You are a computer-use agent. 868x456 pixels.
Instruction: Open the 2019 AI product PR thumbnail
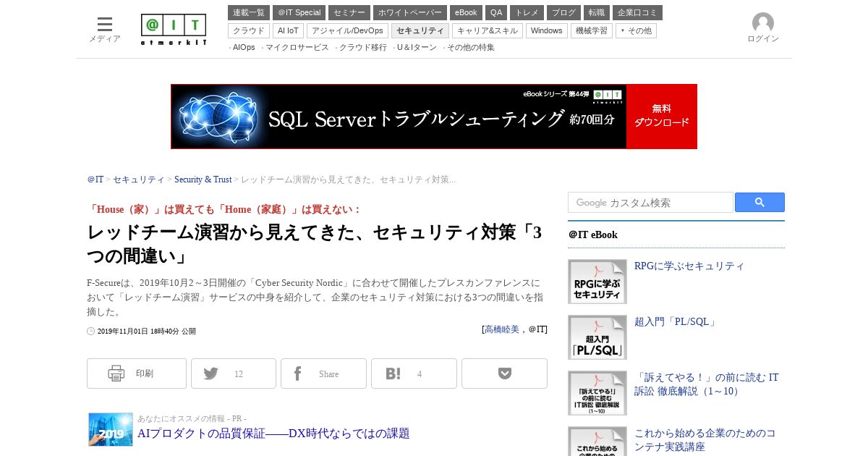pos(111,429)
